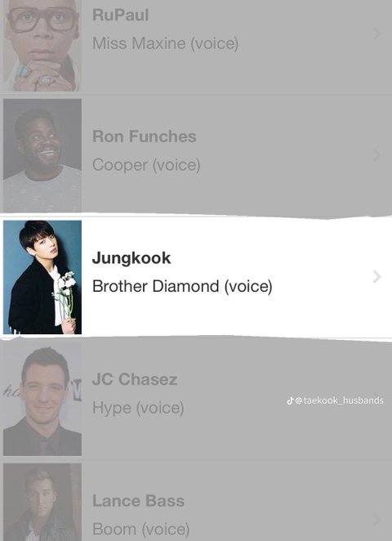This screenshot has height=541, width=392.
Task: Open the Ron Funches name entry
Action: click(x=144, y=136)
